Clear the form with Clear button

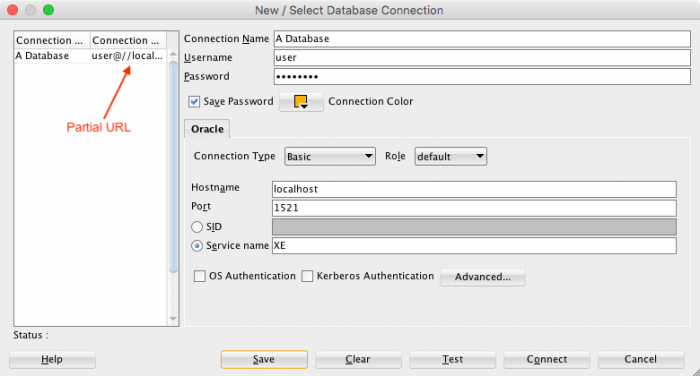click(x=358, y=359)
